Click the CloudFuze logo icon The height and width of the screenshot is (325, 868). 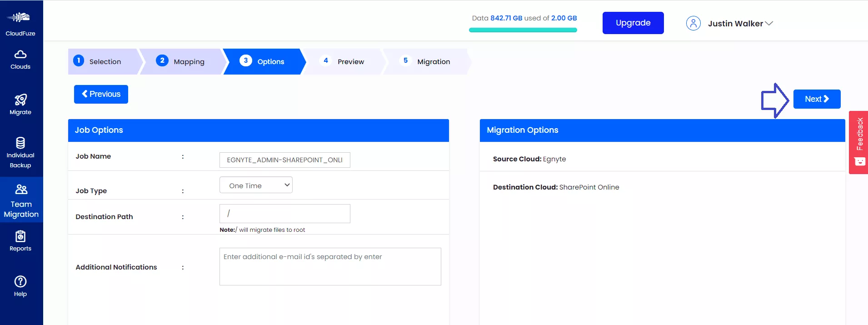(x=19, y=17)
